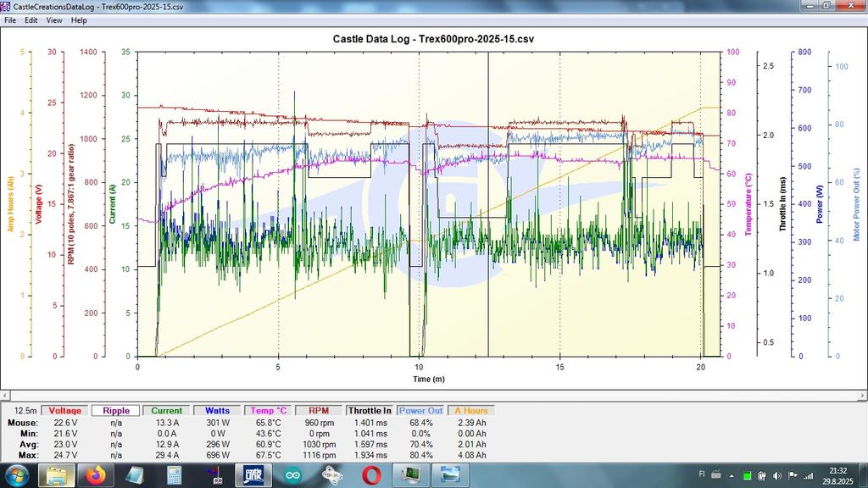Click the Power Out legend button
Screen dimensions: 868x488
[421, 411]
